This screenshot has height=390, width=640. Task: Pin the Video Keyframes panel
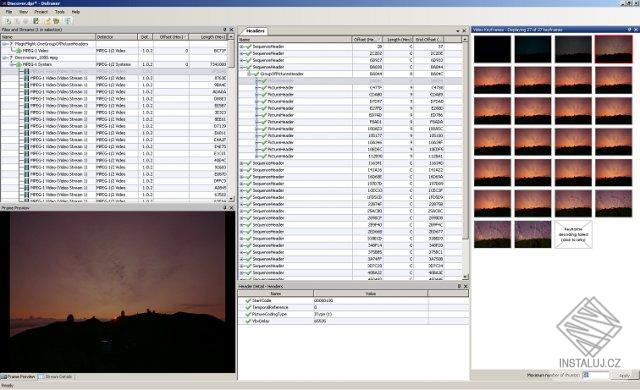click(x=629, y=30)
